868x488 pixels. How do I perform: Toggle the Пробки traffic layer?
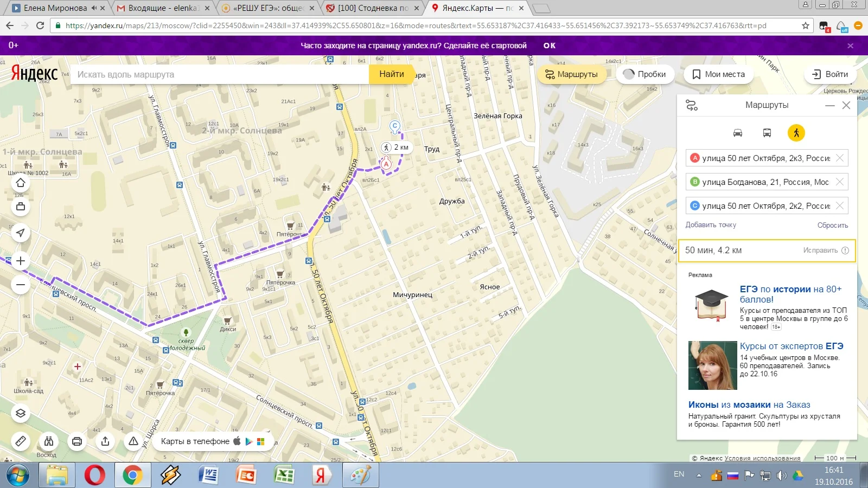point(644,74)
